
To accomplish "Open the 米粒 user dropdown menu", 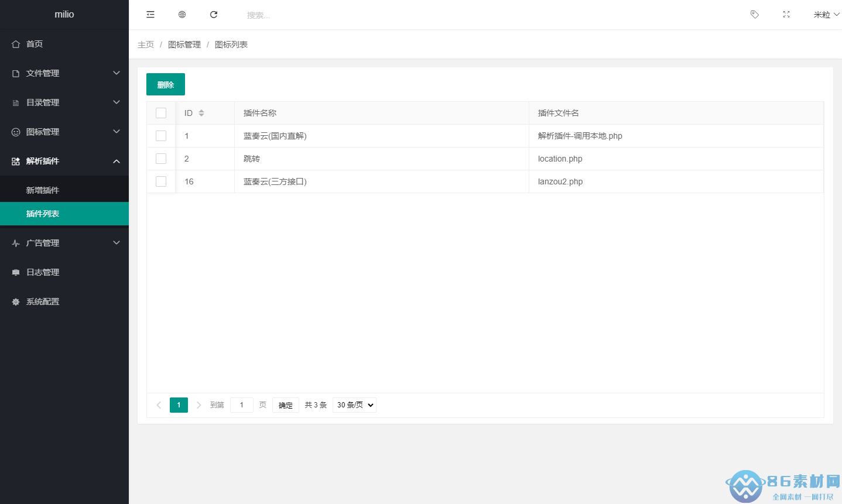I will 826,15.
